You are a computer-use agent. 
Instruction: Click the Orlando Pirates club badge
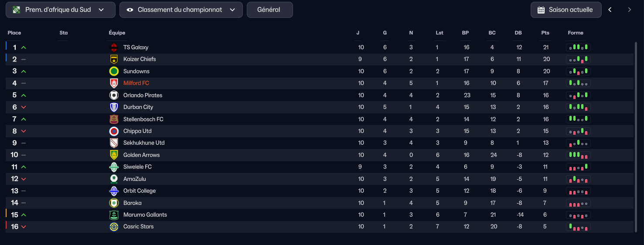tap(114, 95)
